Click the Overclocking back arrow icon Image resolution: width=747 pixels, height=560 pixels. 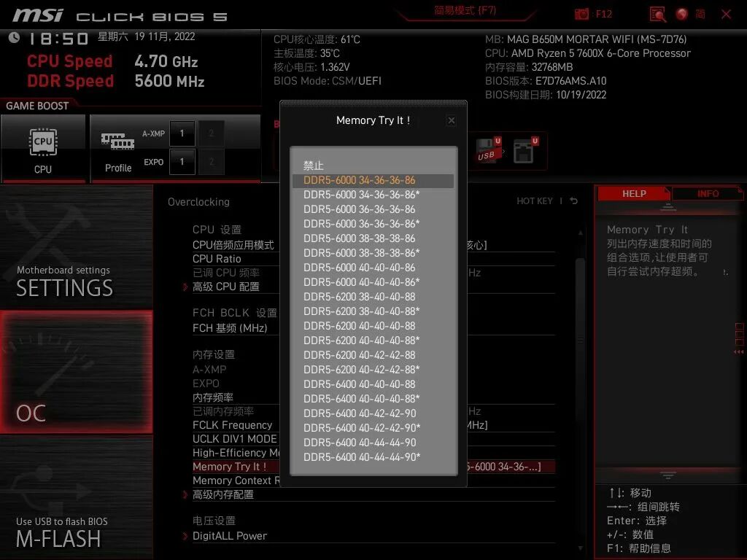(x=574, y=201)
